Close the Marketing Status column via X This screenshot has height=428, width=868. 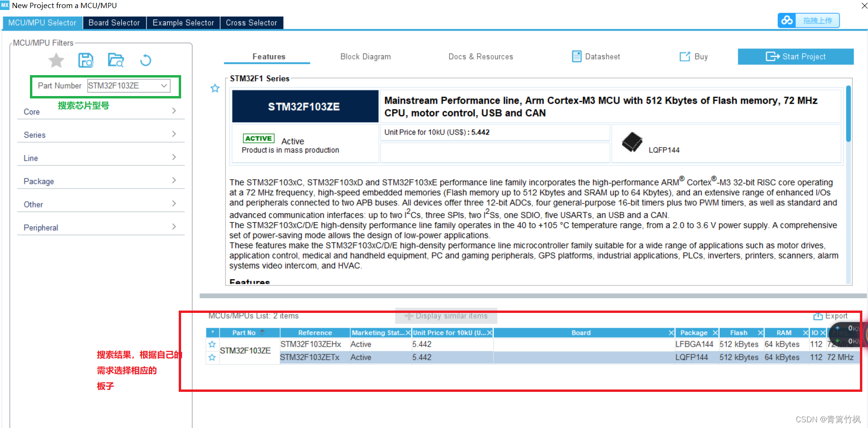coord(408,333)
